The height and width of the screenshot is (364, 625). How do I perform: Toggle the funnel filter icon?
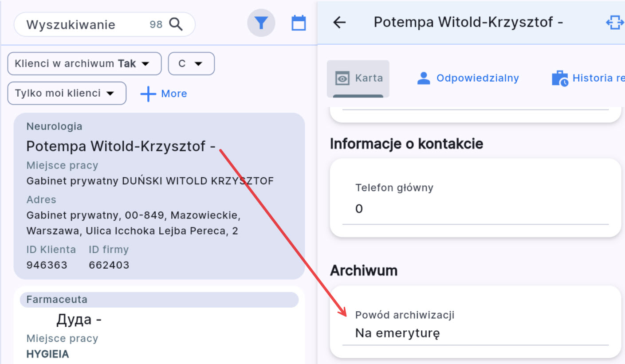coord(261,23)
